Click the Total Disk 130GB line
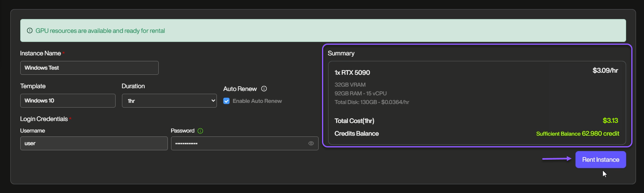This screenshot has height=193, width=644. (372, 102)
